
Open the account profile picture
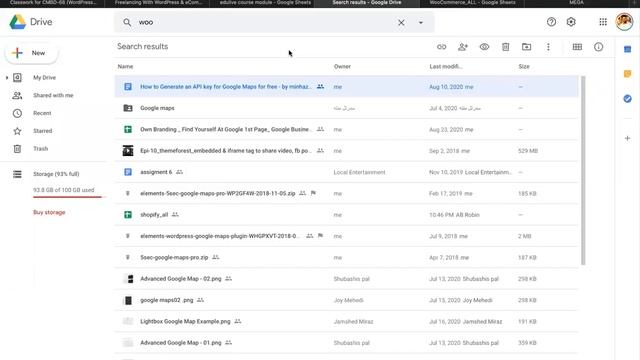point(624,22)
